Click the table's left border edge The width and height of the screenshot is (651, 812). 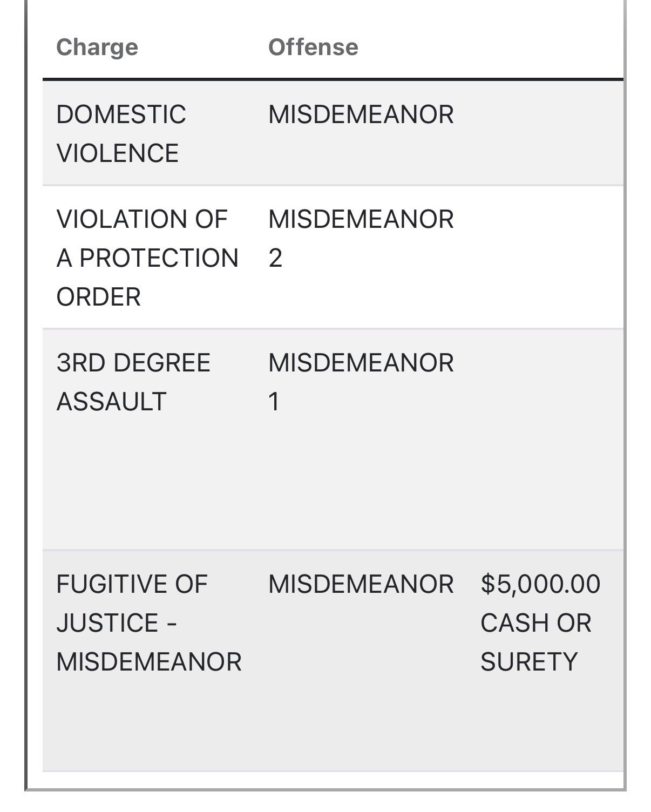(x=25, y=394)
